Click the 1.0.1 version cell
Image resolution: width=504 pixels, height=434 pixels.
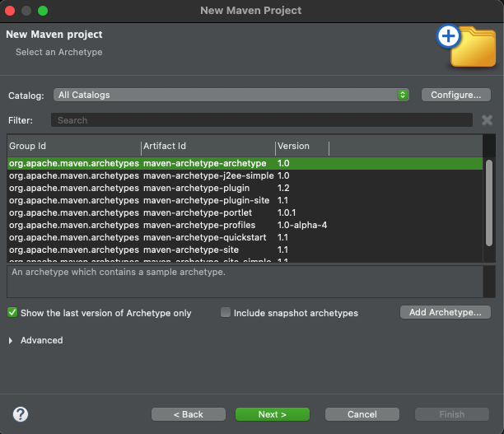tap(287, 212)
